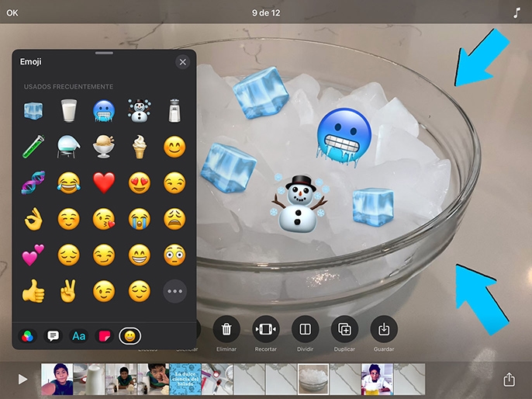Screen dimensions: 532x399
Task: Add the cold face emoji
Action: point(104,111)
